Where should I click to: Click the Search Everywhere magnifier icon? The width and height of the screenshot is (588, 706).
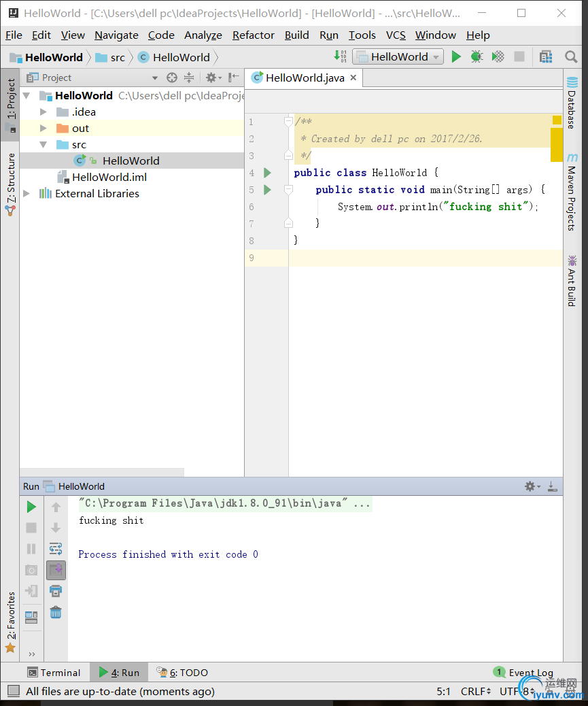[571, 56]
